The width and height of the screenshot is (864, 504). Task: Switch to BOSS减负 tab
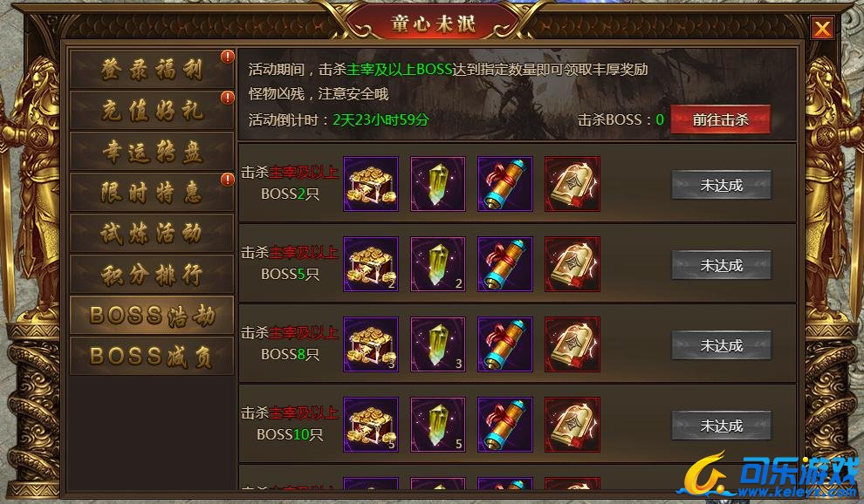click(152, 356)
